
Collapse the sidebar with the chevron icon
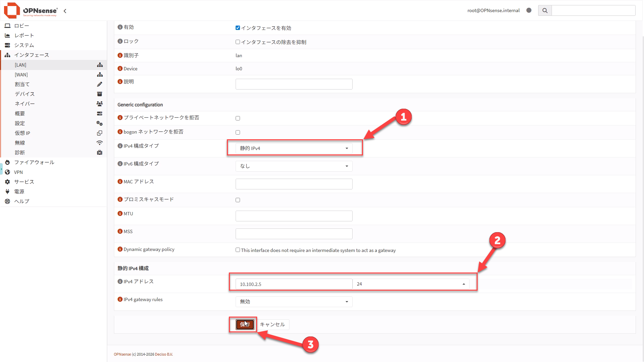pos(65,11)
